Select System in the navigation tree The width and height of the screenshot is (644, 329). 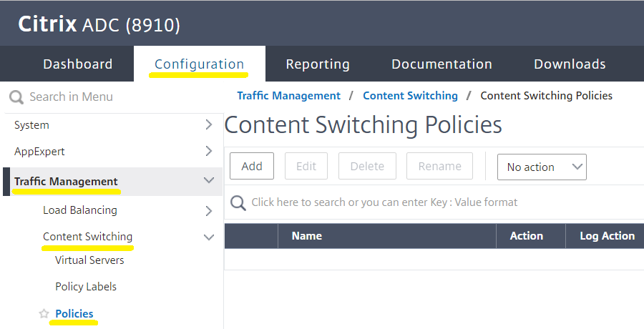(31, 125)
